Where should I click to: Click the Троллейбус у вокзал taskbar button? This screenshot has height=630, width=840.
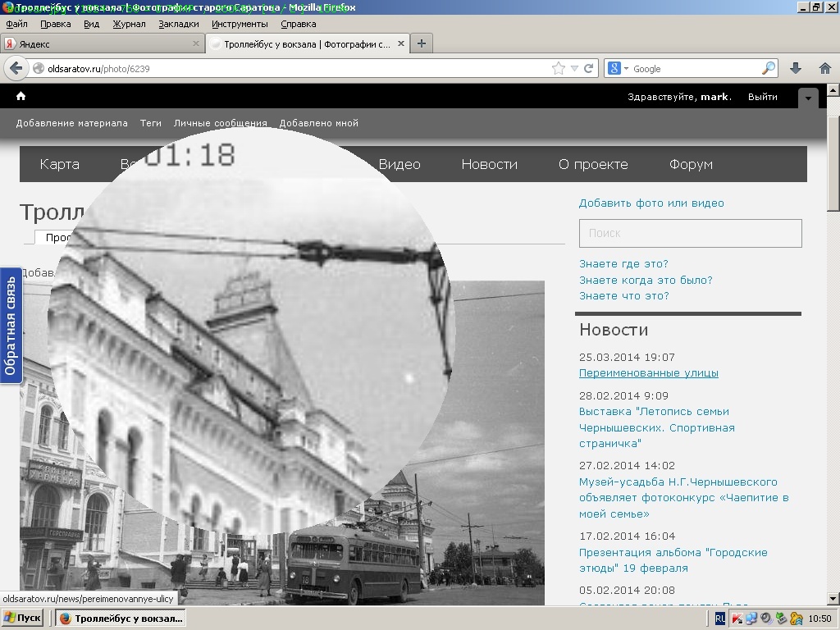pyautogui.click(x=121, y=619)
